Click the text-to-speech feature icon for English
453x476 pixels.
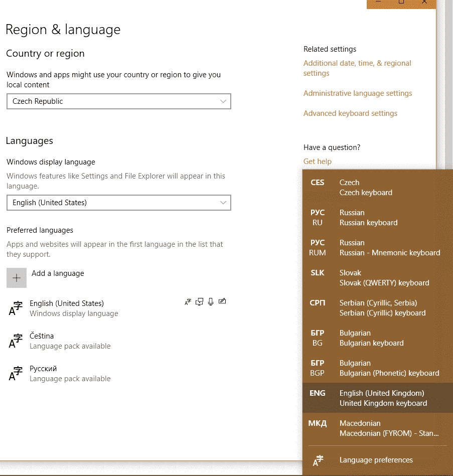(200, 302)
